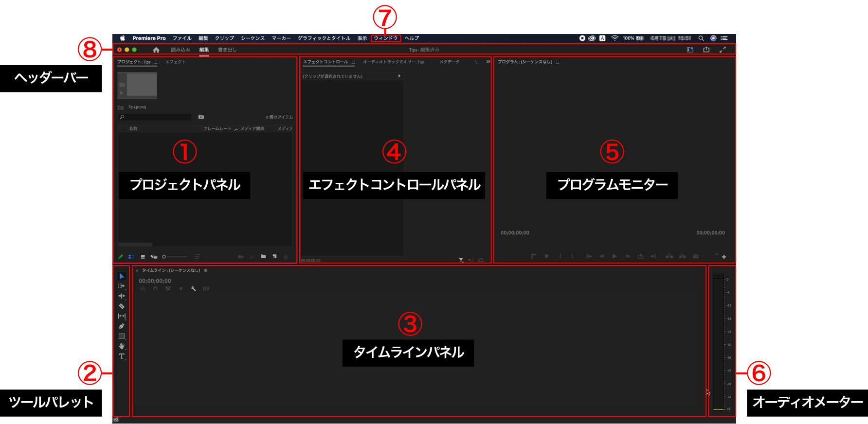
Task: Toggle snap magnet in timeline
Action: click(155, 289)
